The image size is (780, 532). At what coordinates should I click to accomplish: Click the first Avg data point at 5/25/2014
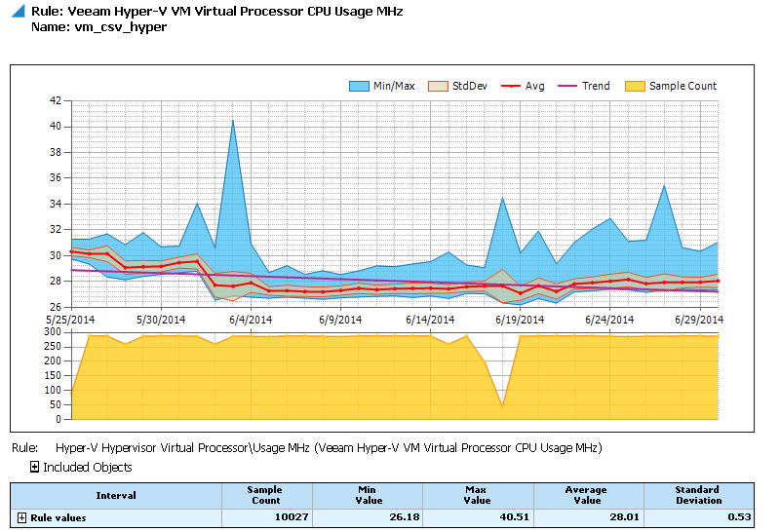click(72, 251)
